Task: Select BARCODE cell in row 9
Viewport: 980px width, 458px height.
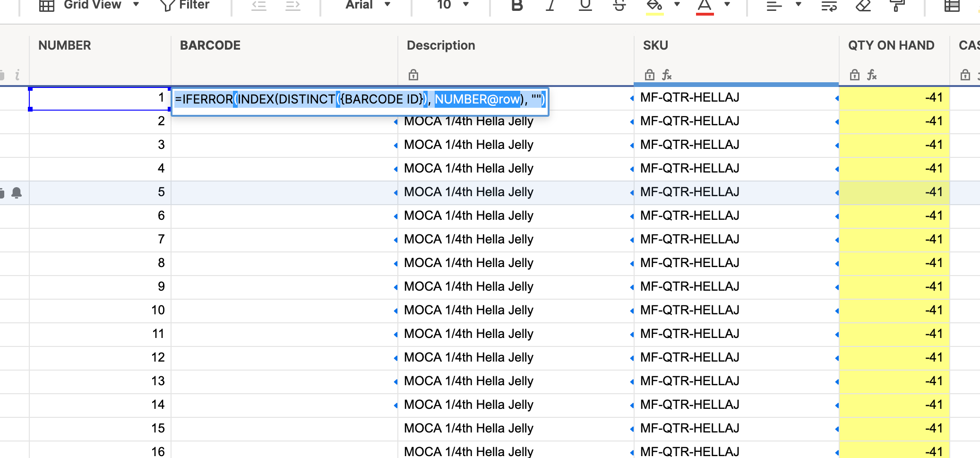Action: click(284, 287)
